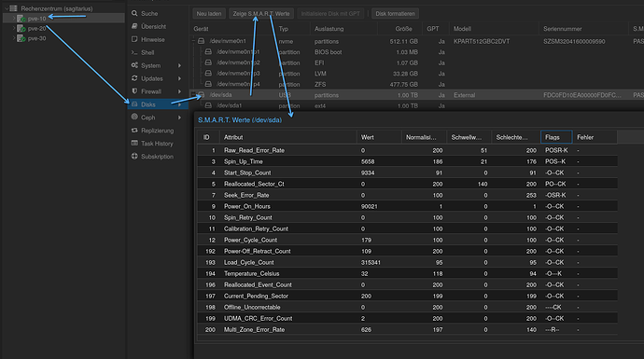Expand the Disks submenu arrow
The height and width of the screenshot is (359, 644).
tap(179, 104)
